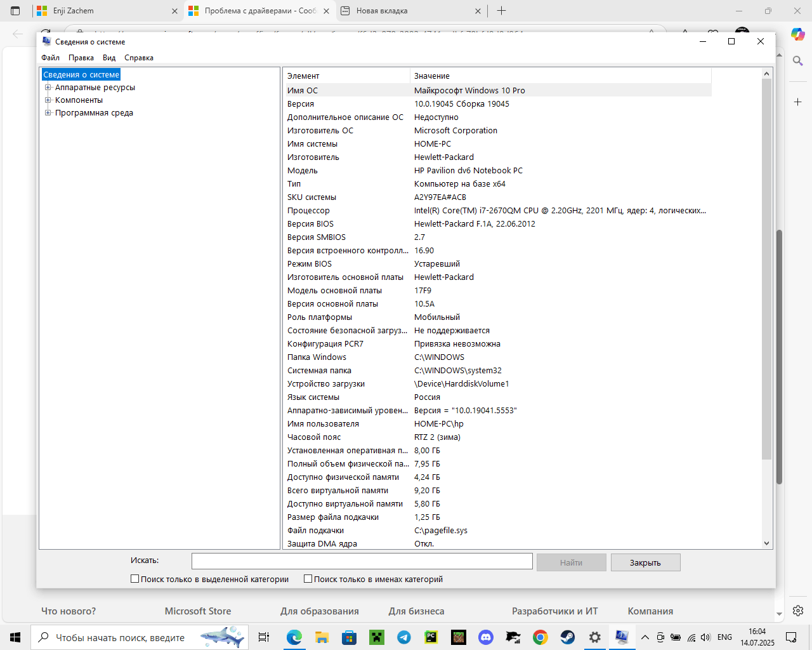Open Microsoft Edge from the taskbar
Viewport: 812px width, 650px height.
tap(294, 637)
